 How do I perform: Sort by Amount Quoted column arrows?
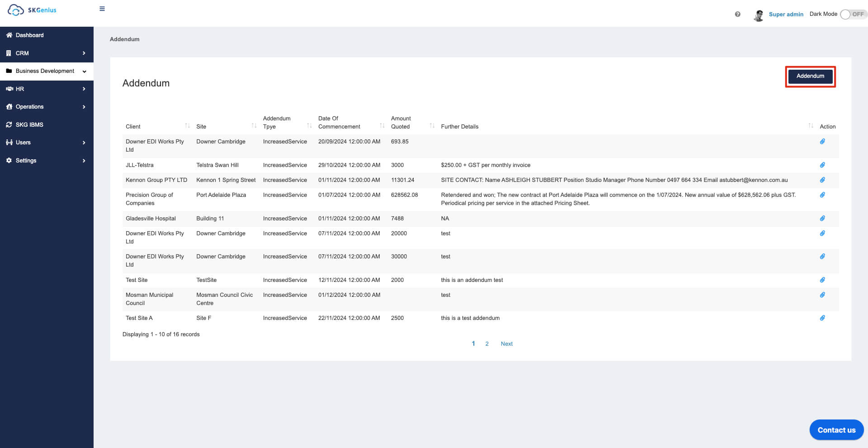coord(432,125)
